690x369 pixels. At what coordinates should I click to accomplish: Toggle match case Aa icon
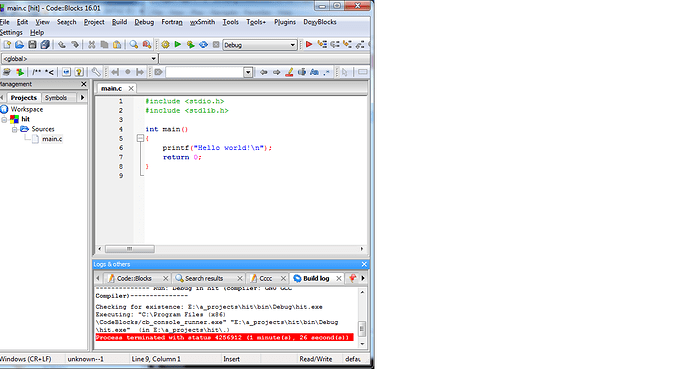click(x=314, y=72)
